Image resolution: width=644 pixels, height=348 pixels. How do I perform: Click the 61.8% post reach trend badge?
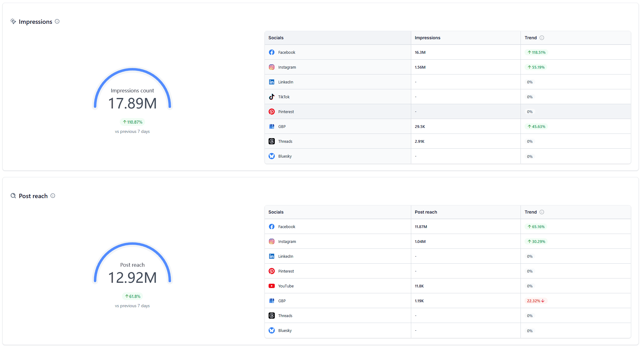pyautogui.click(x=132, y=296)
